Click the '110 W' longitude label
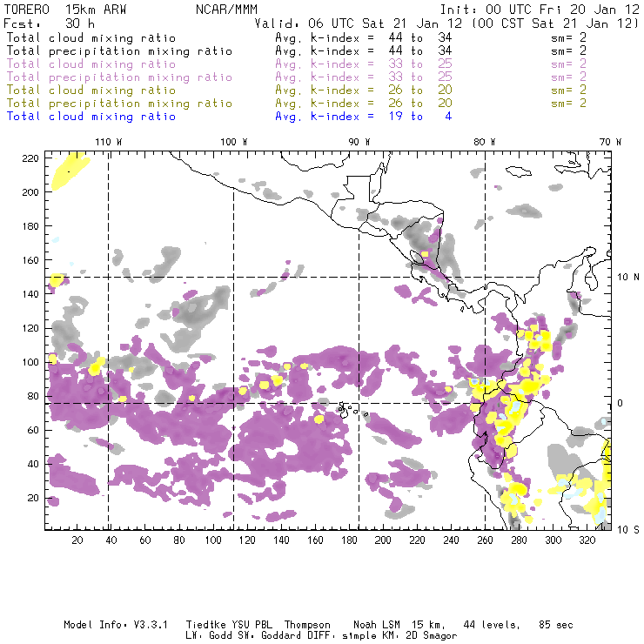This screenshot has width=644, height=644. pyautogui.click(x=109, y=142)
